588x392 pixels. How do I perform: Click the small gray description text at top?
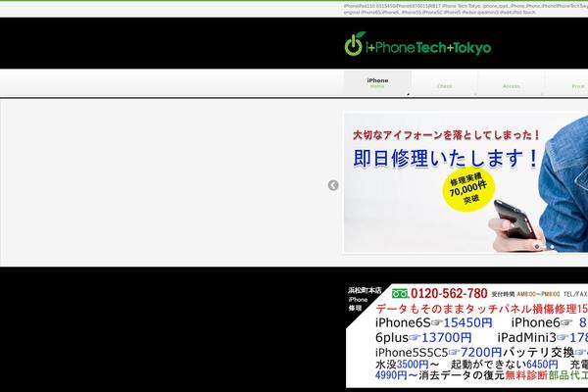465,9
